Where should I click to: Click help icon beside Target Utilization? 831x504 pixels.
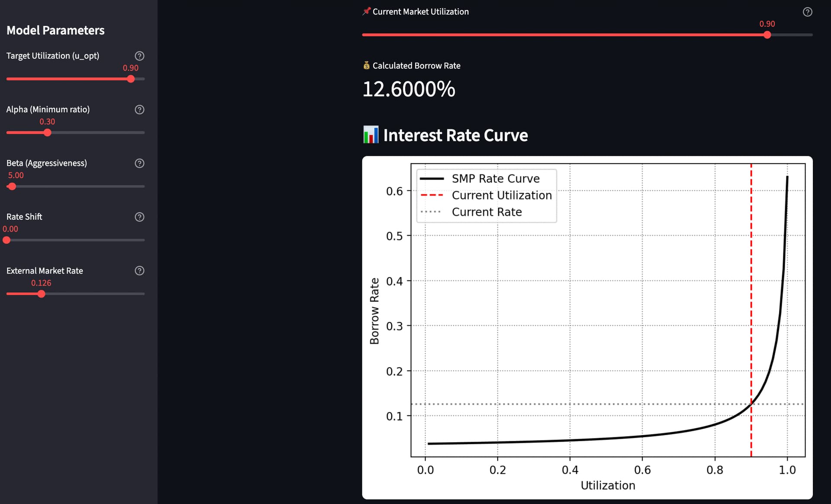pyautogui.click(x=139, y=56)
